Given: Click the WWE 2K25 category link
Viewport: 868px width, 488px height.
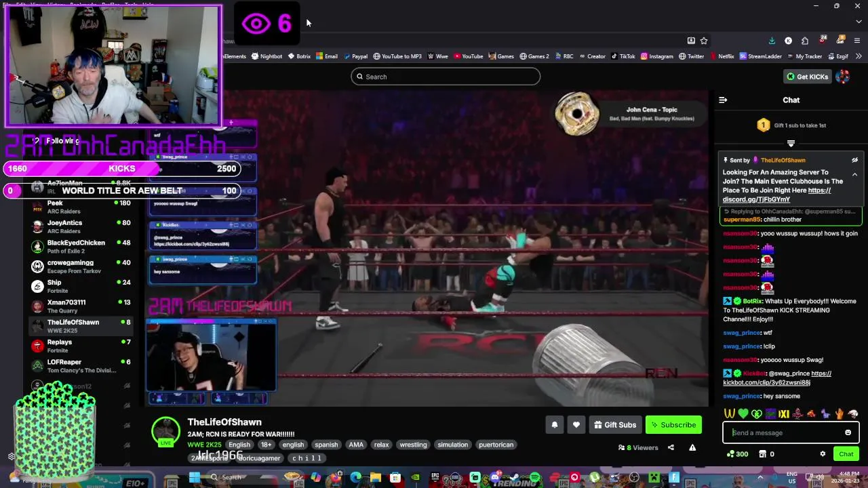Looking at the screenshot, I should [204, 445].
